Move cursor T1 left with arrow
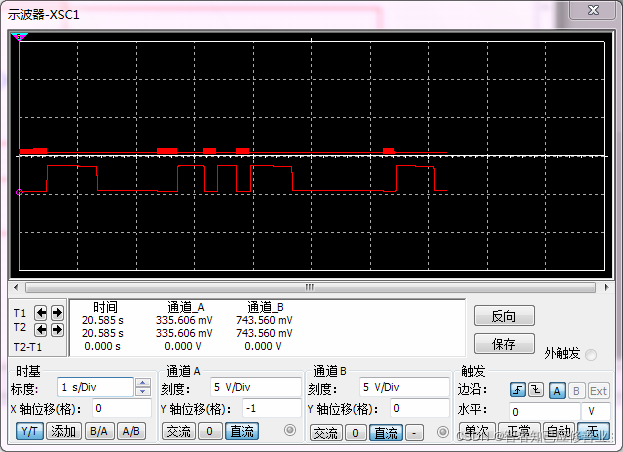 click(41, 313)
